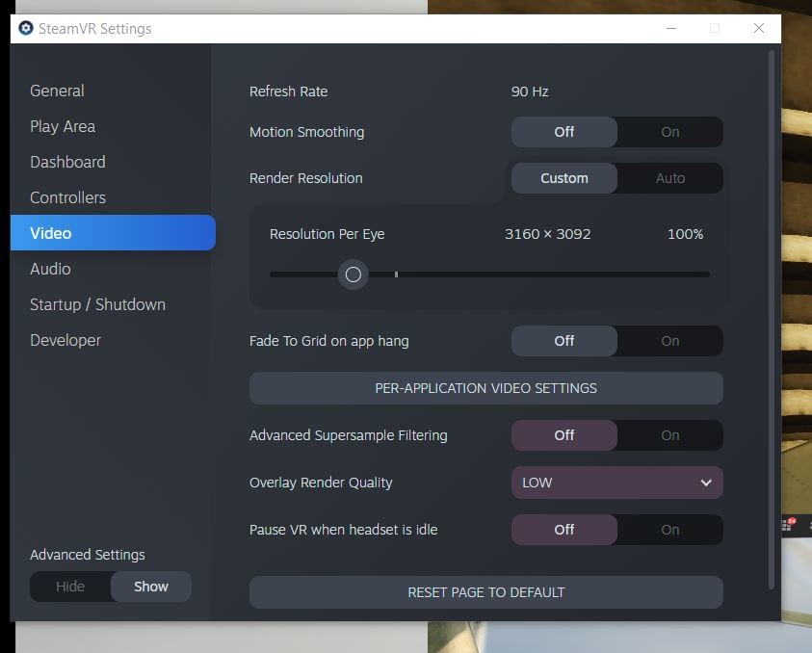Hide Advanced Settings

click(x=70, y=587)
